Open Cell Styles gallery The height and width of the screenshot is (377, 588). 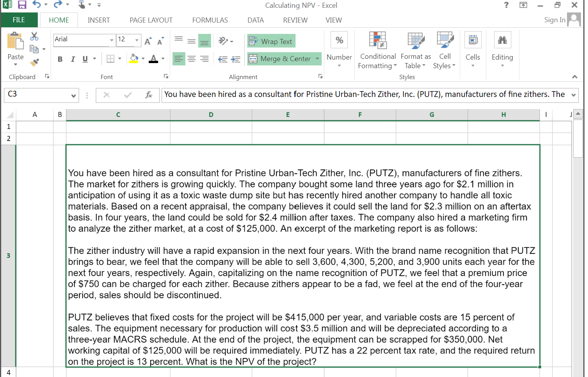coord(445,51)
